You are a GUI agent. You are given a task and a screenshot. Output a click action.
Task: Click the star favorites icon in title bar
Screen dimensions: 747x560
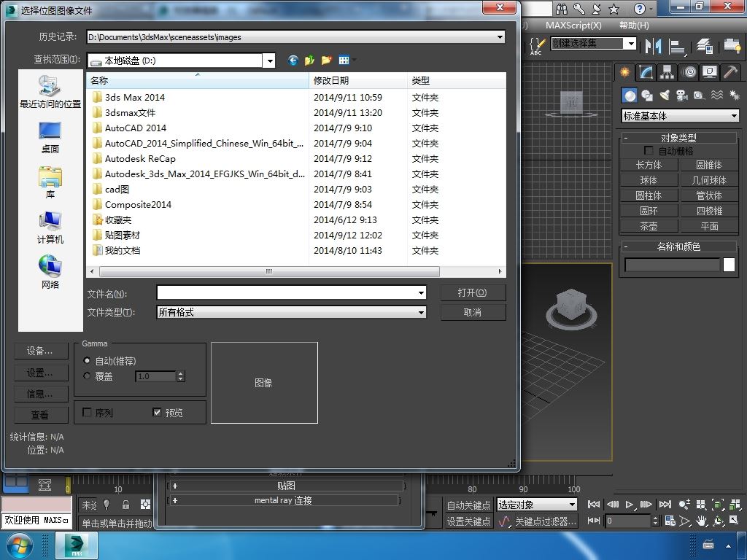[614, 9]
